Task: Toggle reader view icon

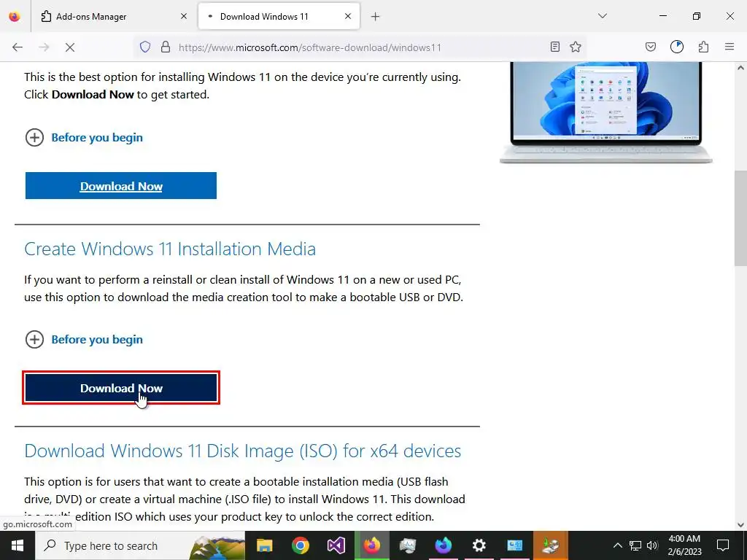Action: click(555, 47)
